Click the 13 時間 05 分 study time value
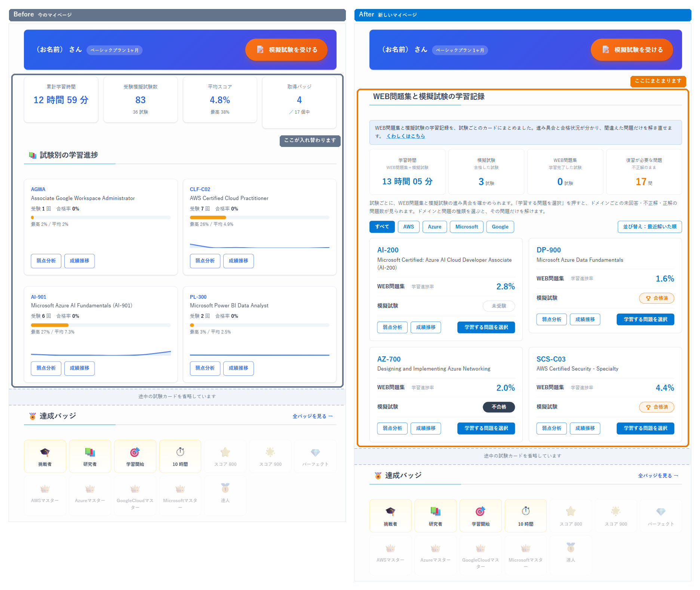 tap(407, 182)
